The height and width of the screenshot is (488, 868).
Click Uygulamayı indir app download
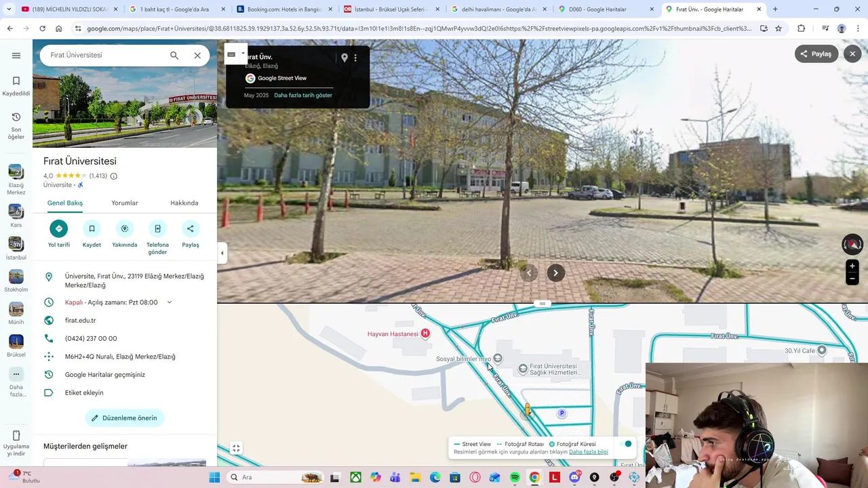click(x=16, y=444)
